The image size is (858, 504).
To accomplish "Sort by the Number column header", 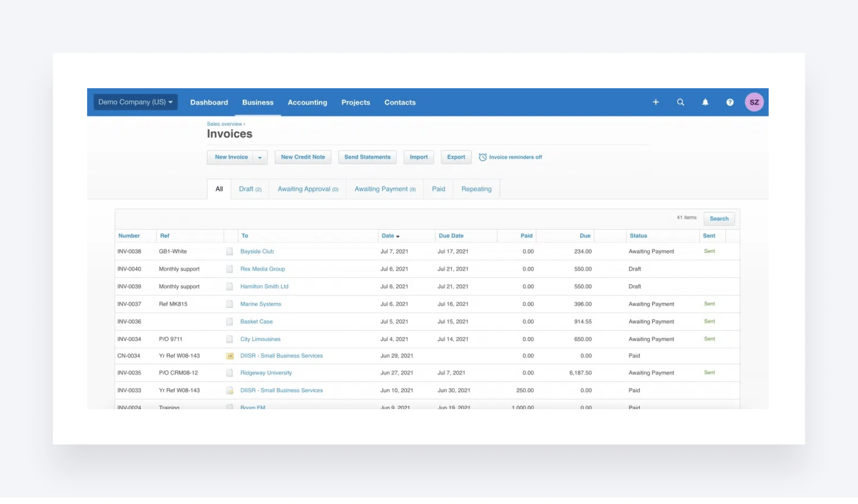I will [129, 236].
